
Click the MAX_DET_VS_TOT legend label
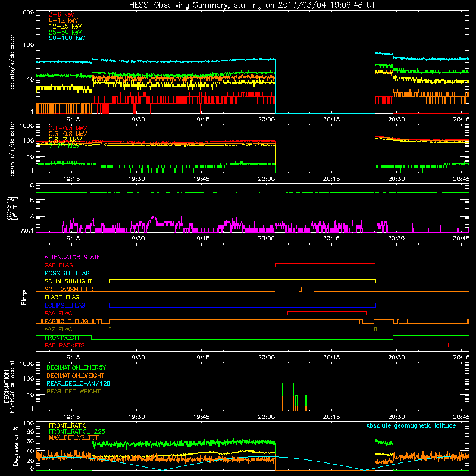click(x=74, y=437)
